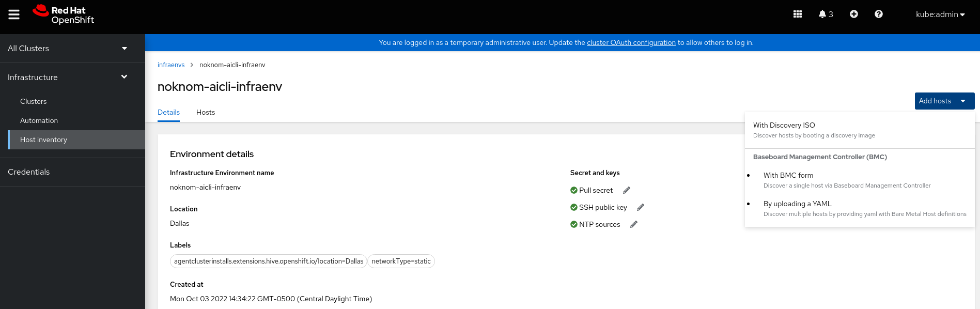
Task: Open the application launcher grid icon
Action: 797,14
